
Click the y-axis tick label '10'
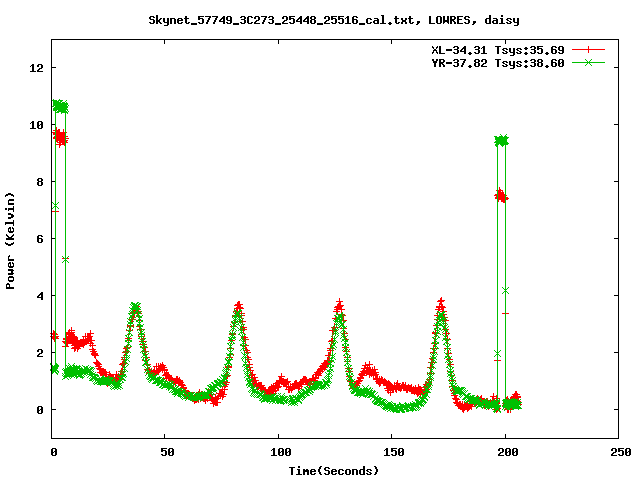tap(37, 125)
